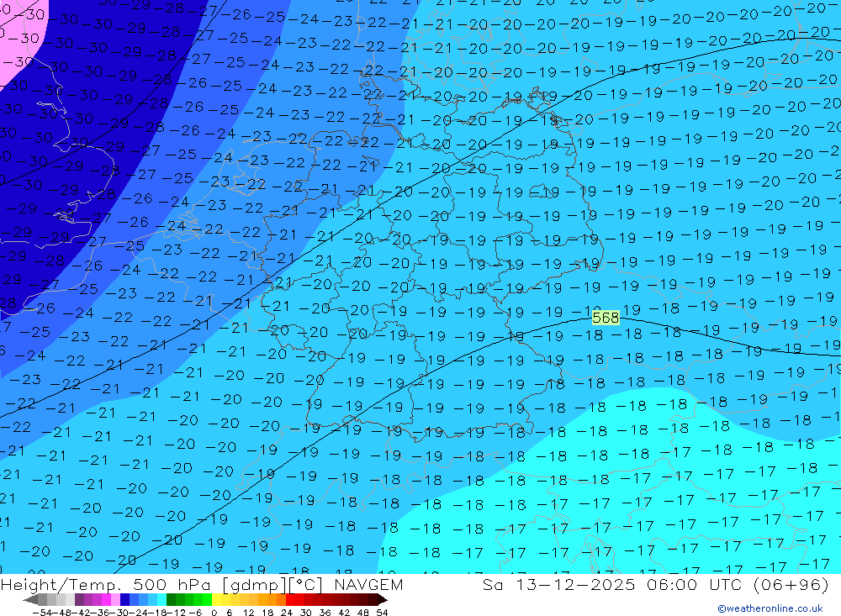Click the 568 contour height label
This screenshot has height=616, width=841.
click(606, 318)
